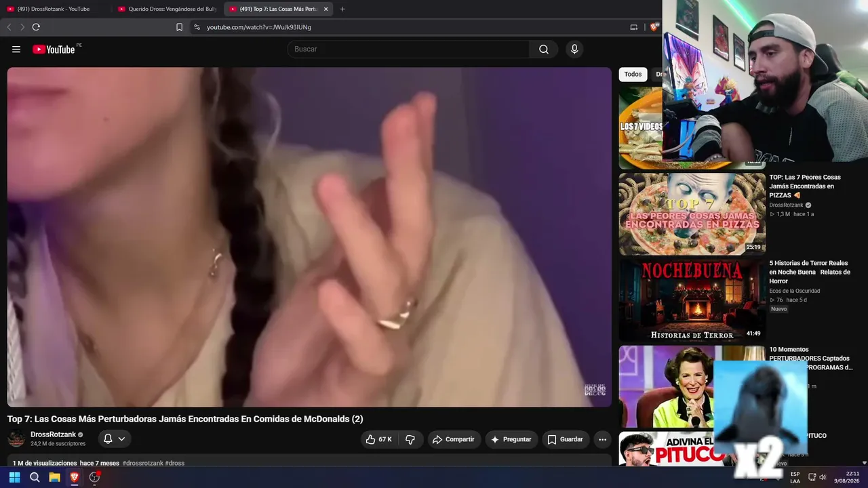Open DrossRotzank channel avatar

tap(16, 439)
